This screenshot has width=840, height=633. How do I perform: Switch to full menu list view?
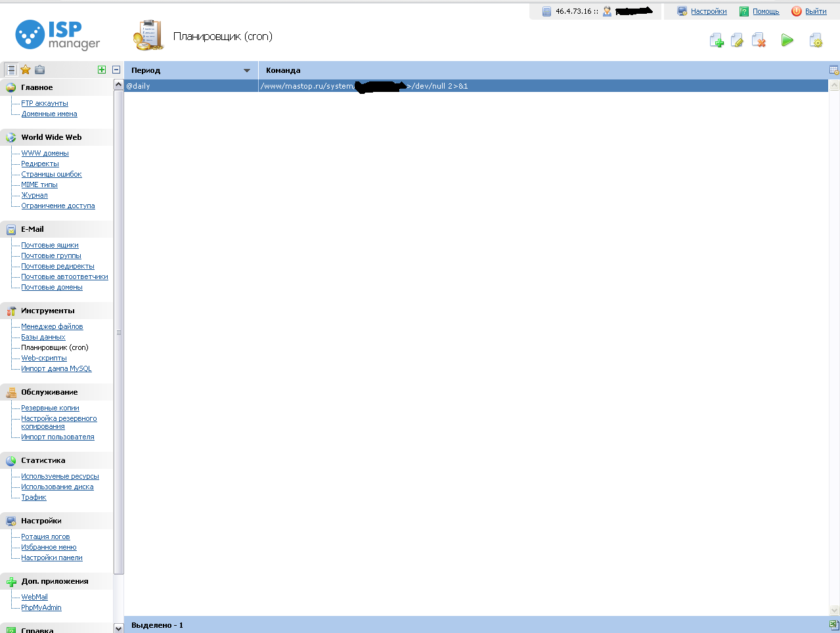11,70
